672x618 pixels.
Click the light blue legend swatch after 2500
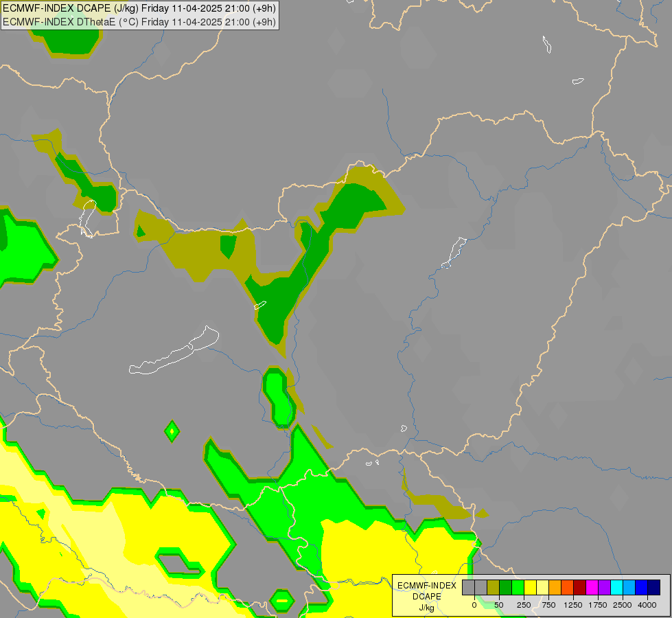(x=629, y=587)
